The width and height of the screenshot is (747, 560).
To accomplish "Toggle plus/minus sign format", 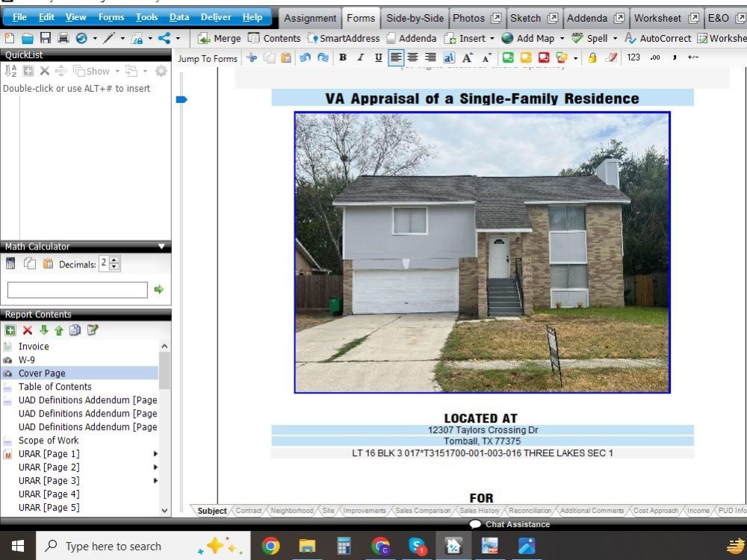I will point(693,57).
